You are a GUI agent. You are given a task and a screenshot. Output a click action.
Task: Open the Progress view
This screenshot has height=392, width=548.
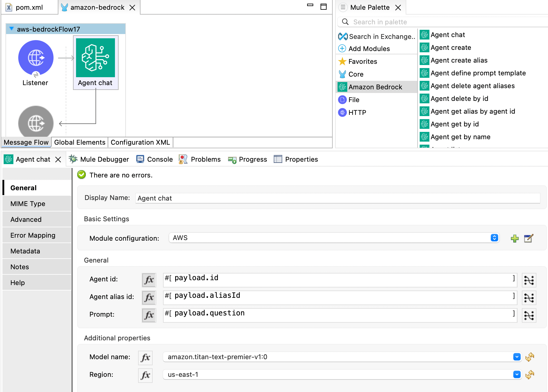coord(248,159)
